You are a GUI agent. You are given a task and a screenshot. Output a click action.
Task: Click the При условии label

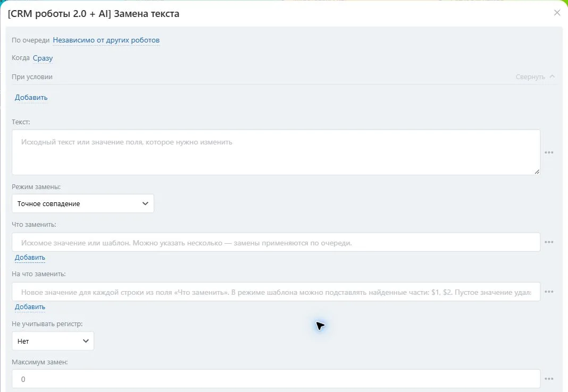[x=32, y=76]
